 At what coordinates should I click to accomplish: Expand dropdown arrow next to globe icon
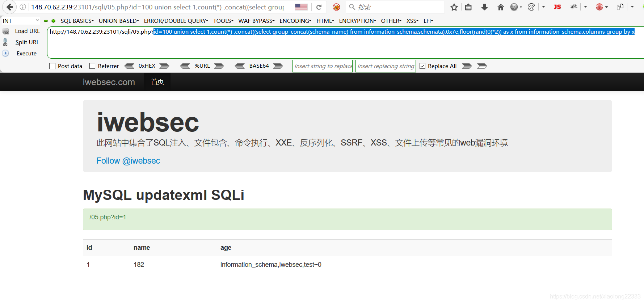tap(521, 7)
